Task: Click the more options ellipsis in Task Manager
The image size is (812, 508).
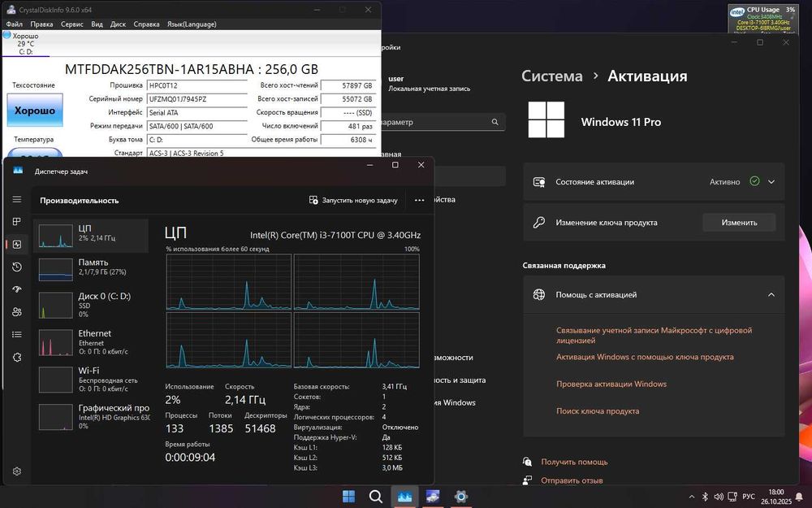Action: 420,200
